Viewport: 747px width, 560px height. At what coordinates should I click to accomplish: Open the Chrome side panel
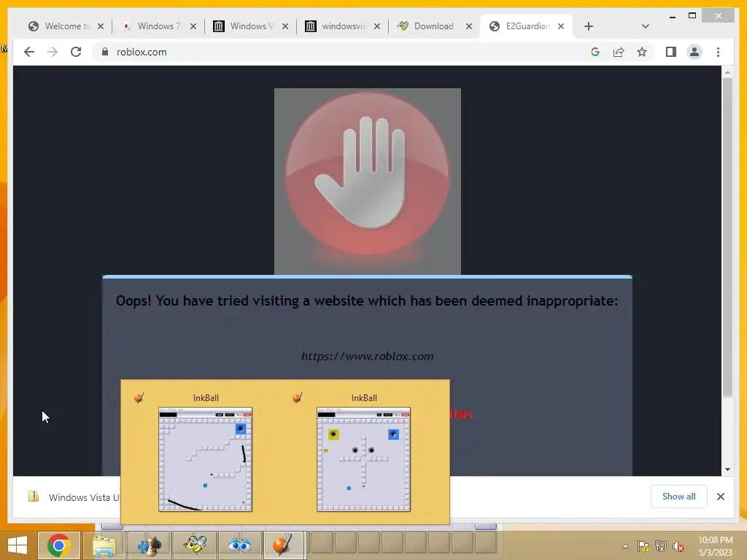pos(671,52)
